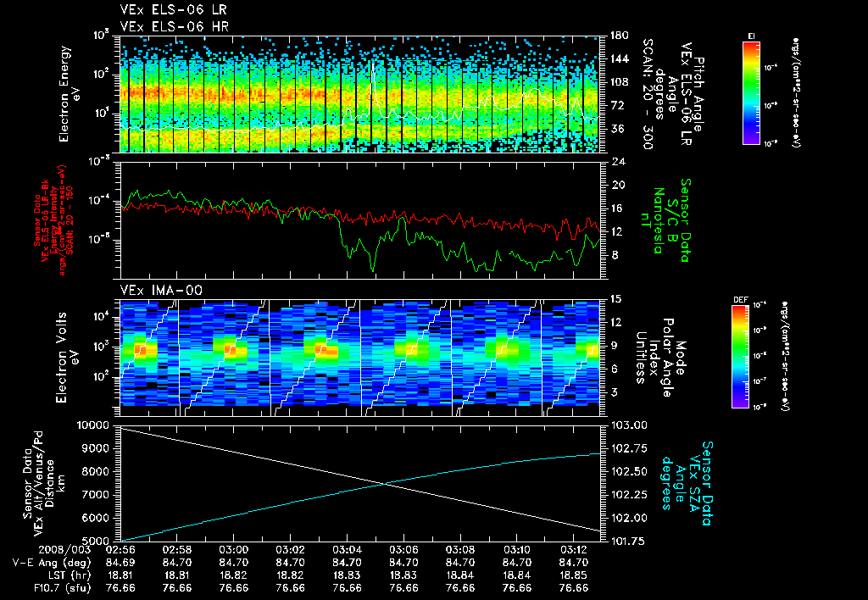868x600 pixels.
Task: Click the 10000 km altitude tick label
Action: coord(95,425)
